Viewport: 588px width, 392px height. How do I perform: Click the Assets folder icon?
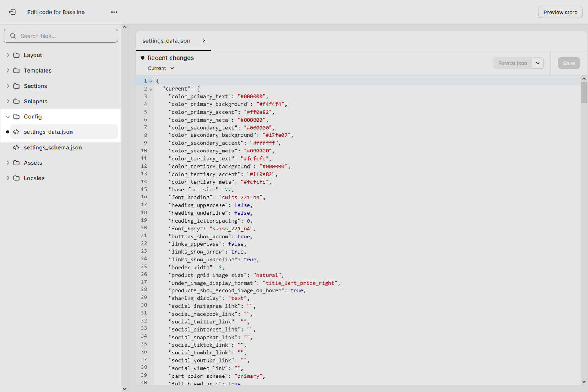[16, 163]
